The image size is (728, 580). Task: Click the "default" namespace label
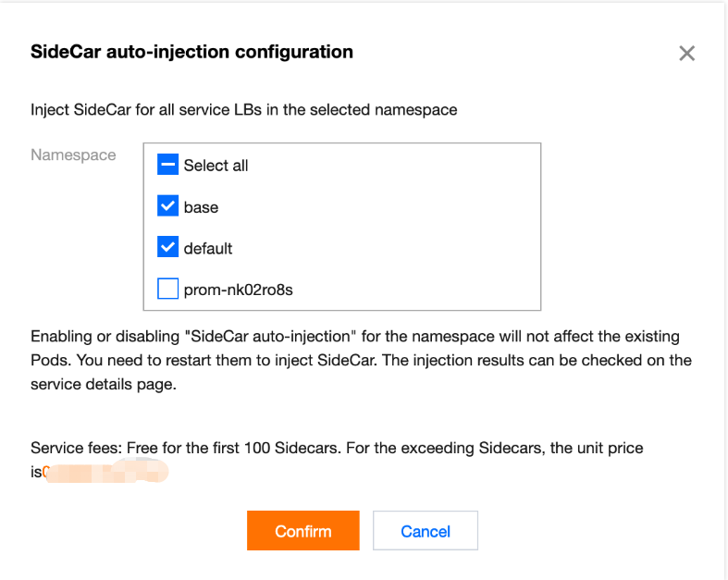click(208, 249)
